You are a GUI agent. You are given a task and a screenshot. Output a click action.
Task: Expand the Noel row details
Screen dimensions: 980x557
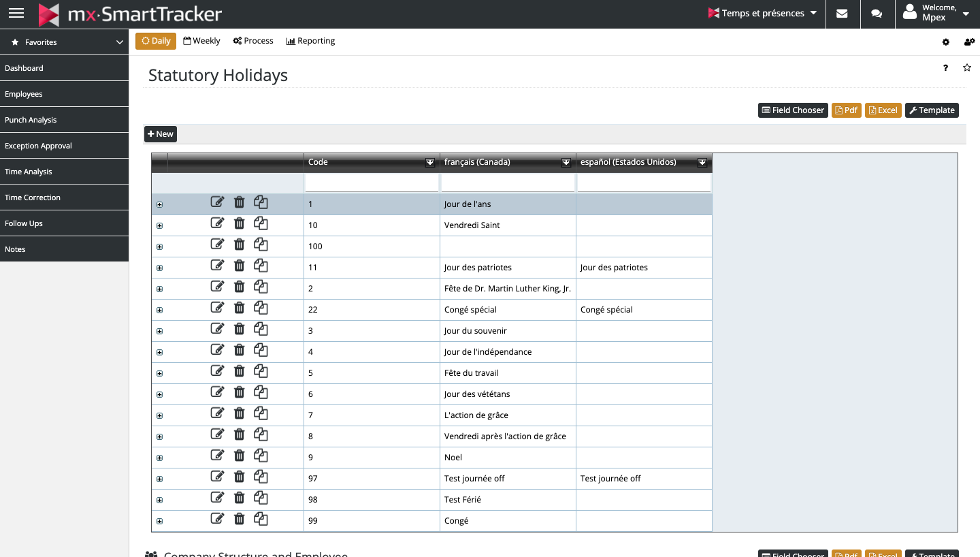coord(160,458)
